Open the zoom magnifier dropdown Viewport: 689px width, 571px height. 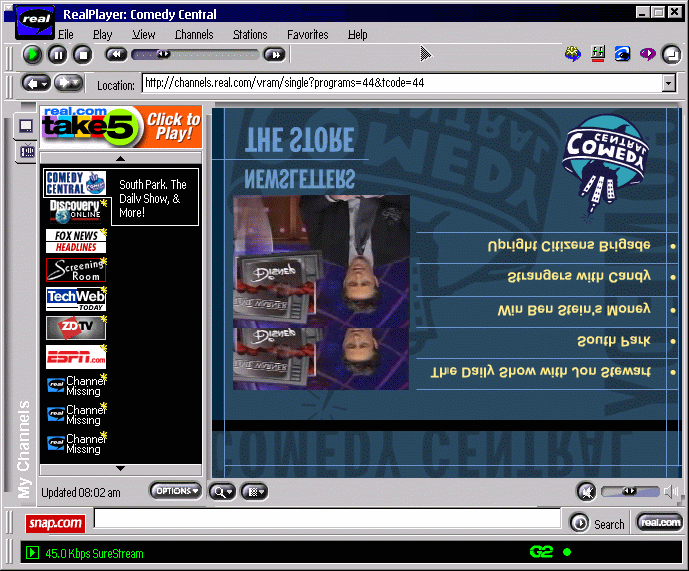coord(222,491)
